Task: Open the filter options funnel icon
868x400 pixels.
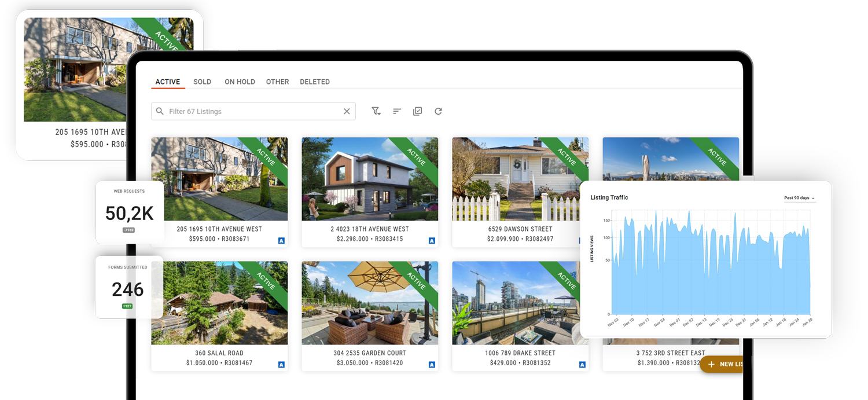Action: click(x=376, y=111)
